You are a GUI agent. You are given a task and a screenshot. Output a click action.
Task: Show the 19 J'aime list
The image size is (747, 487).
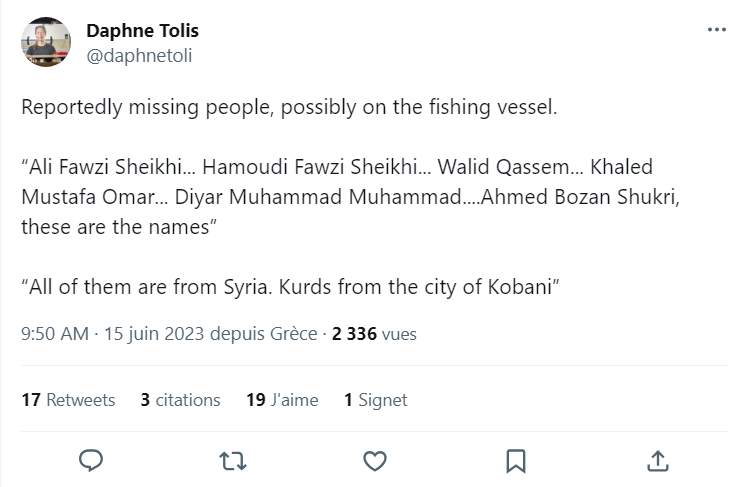point(282,400)
